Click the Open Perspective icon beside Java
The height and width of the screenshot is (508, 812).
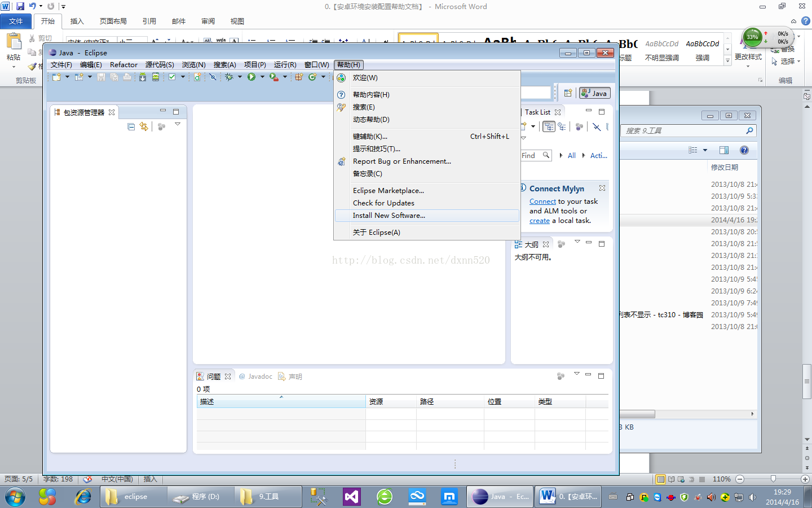(568, 93)
